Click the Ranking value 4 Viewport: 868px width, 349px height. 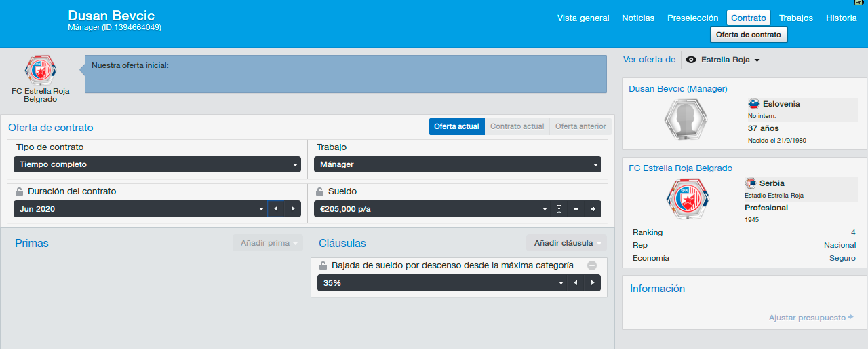(853, 232)
